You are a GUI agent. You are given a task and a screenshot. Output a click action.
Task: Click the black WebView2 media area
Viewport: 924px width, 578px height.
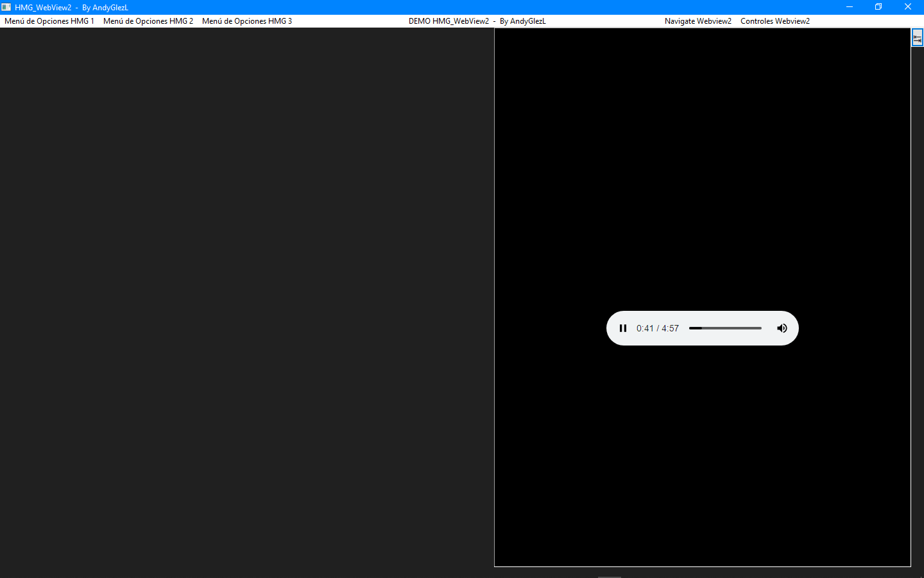tap(702, 161)
